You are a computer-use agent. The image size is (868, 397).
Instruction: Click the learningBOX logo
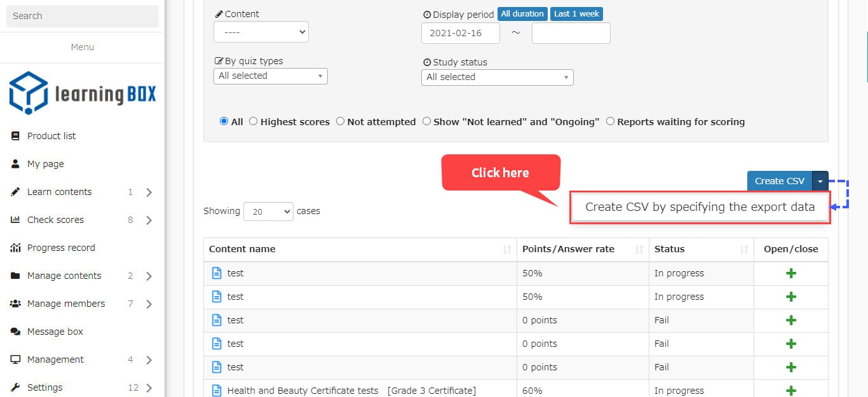[x=83, y=93]
